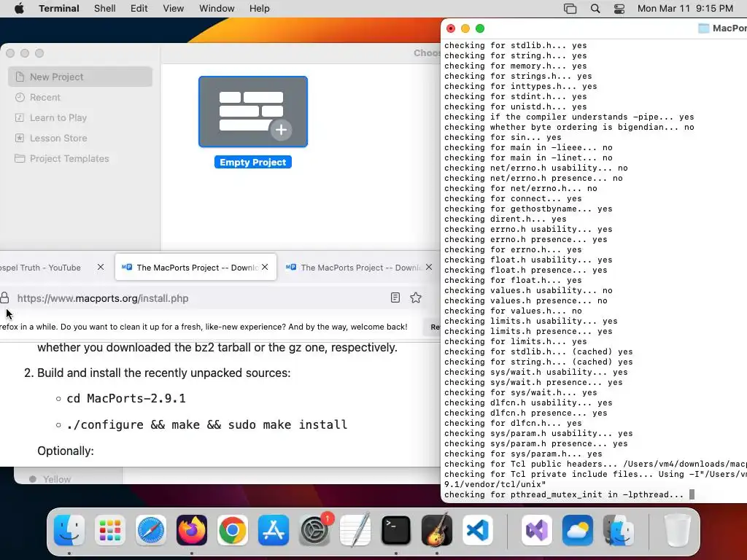Open Migration Assistant icon in Dock
747x560 pixels.
point(619,530)
